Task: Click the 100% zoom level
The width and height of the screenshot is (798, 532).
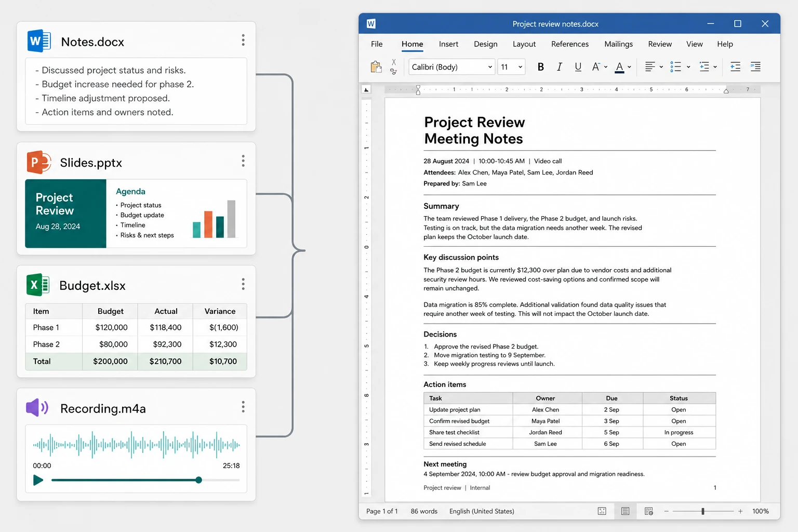Action: (761, 511)
